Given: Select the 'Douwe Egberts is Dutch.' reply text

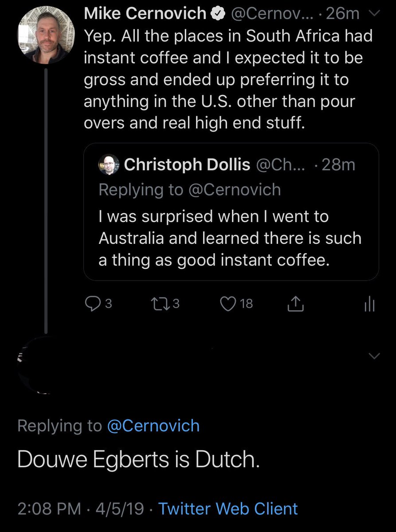Looking at the screenshot, I should click(x=138, y=461).
